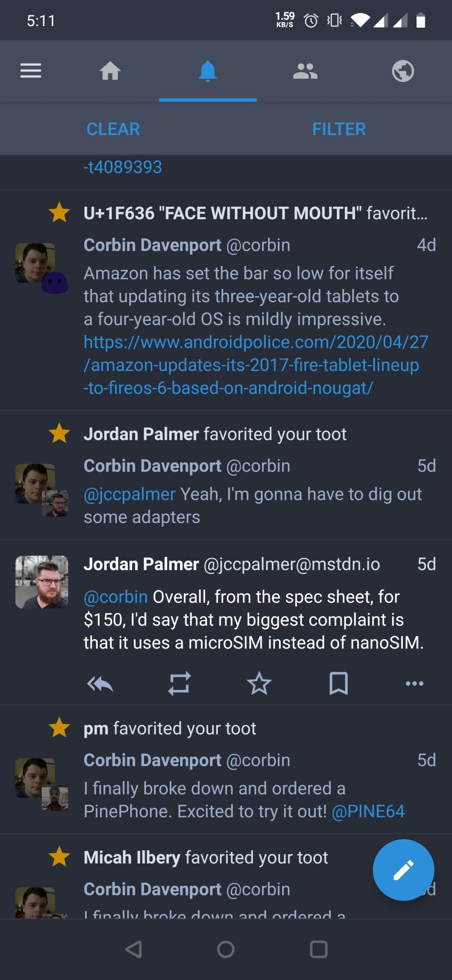This screenshot has width=452, height=980.
Task: Boost Jordan Palmer's microSIM toot
Action: point(179,685)
